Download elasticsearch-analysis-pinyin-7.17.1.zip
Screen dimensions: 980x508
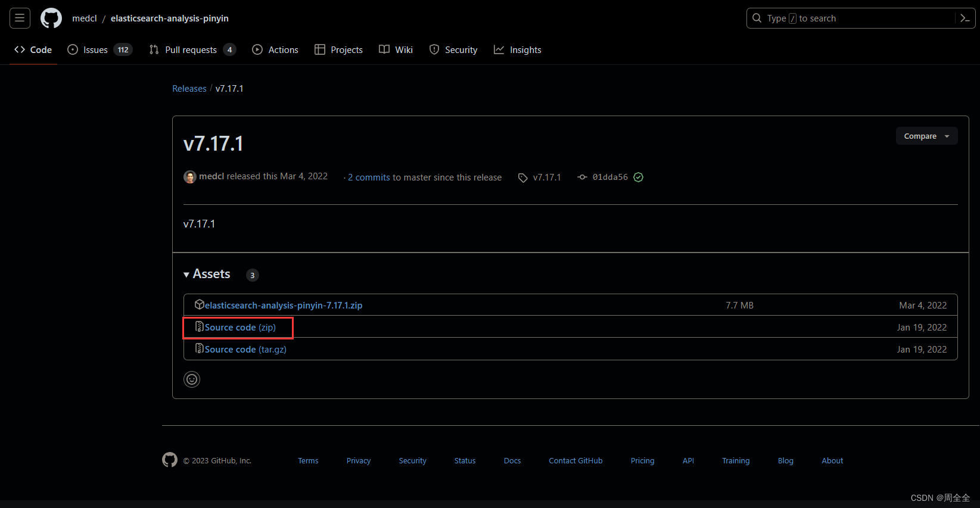tap(284, 306)
